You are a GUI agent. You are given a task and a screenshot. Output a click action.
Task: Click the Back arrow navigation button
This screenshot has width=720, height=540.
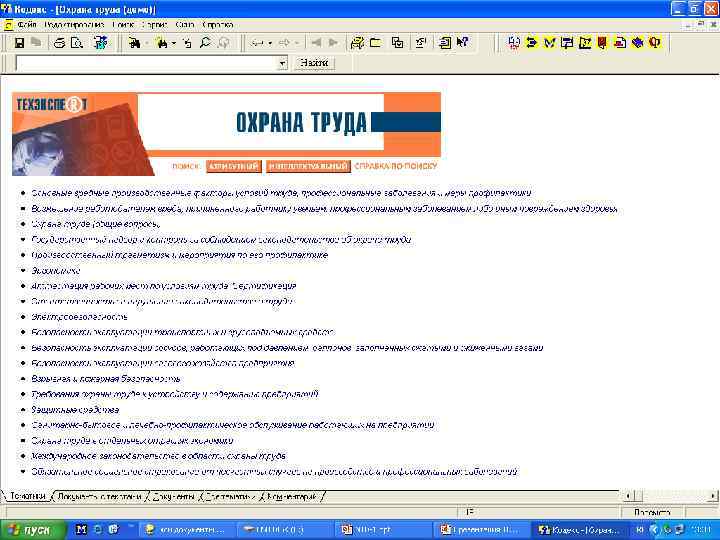click(257, 43)
